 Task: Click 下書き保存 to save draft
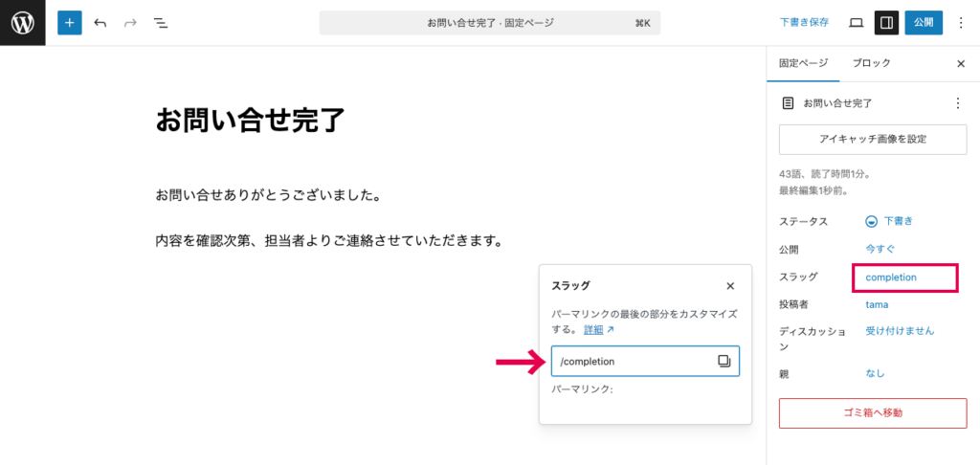click(804, 23)
